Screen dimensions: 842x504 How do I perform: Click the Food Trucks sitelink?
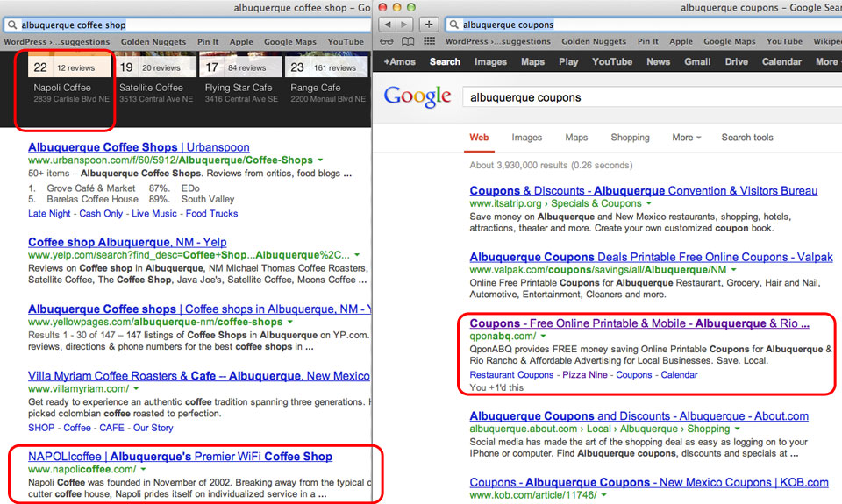tap(211, 214)
